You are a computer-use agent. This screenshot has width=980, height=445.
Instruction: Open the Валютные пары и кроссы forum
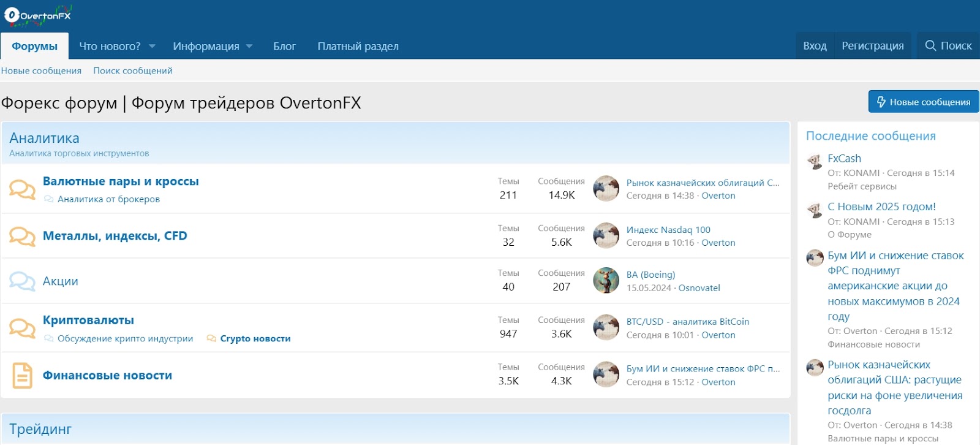pos(121,181)
